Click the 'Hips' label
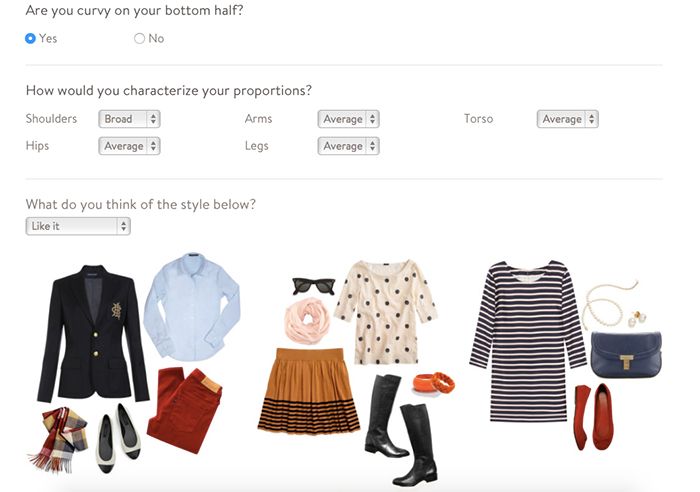Image resolution: width=700 pixels, height=492 pixels. click(x=37, y=146)
